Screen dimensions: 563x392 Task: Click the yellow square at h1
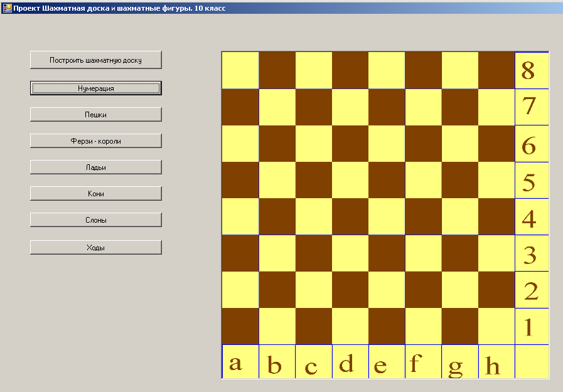pos(496,326)
